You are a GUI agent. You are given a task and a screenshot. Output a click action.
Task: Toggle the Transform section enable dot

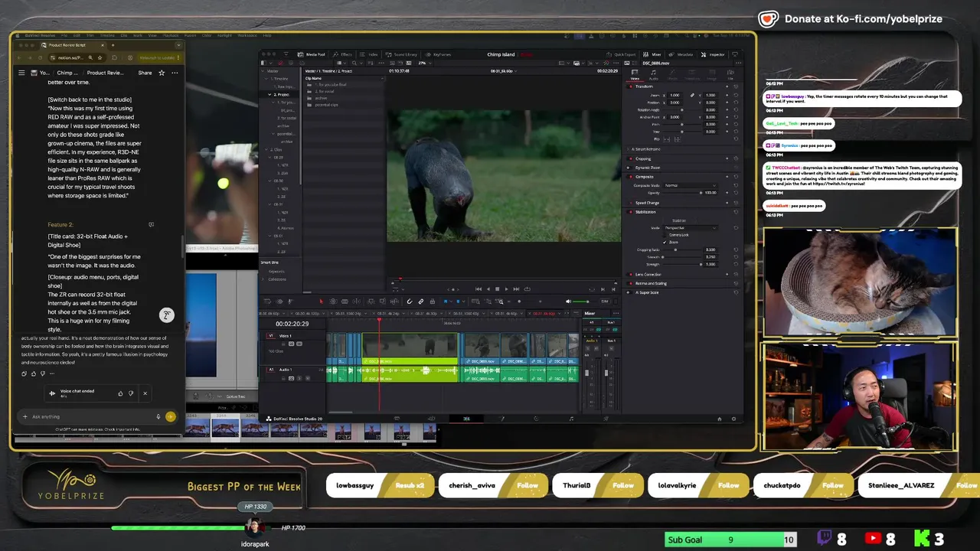pos(632,86)
